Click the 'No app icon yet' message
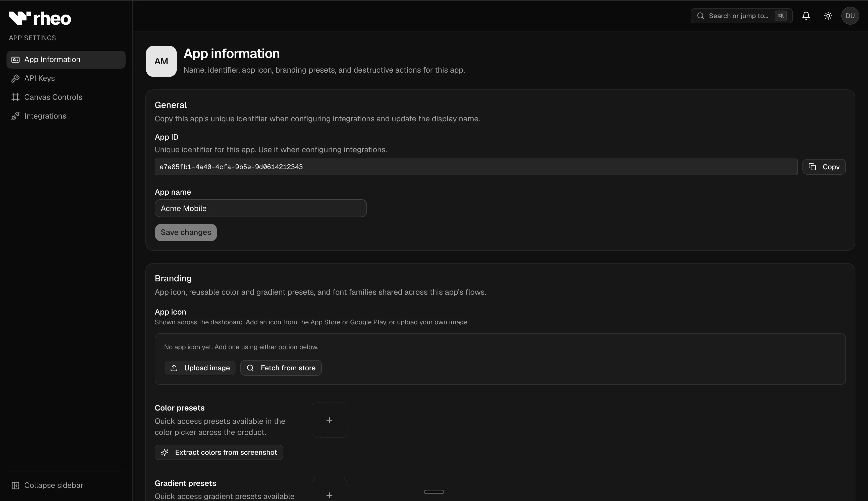868x501 pixels. click(x=241, y=347)
